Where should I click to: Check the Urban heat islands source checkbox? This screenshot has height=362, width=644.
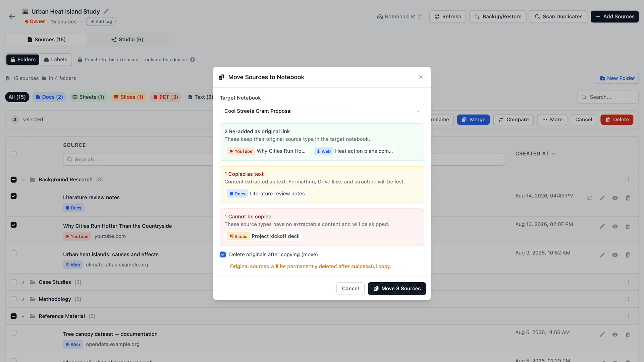coord(13,253)
